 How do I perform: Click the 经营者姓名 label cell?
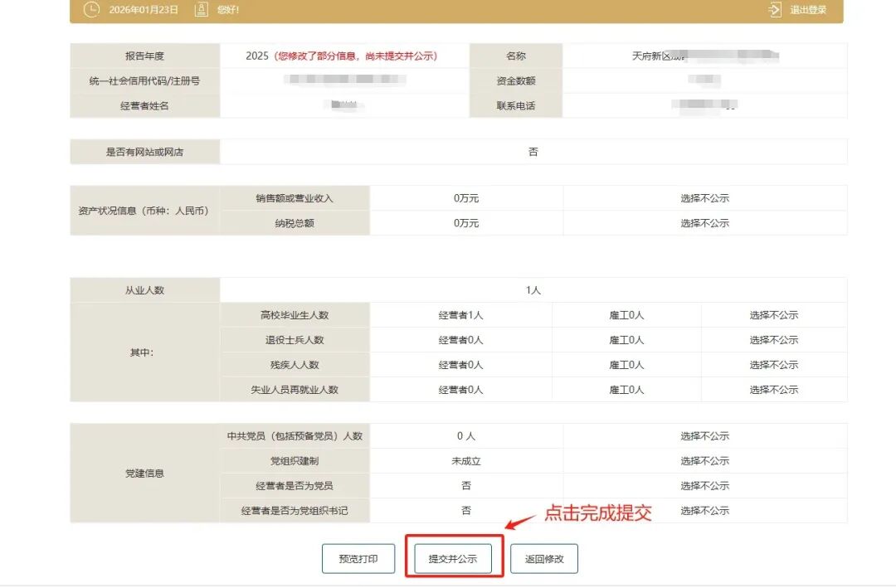[x=144, y=105]
